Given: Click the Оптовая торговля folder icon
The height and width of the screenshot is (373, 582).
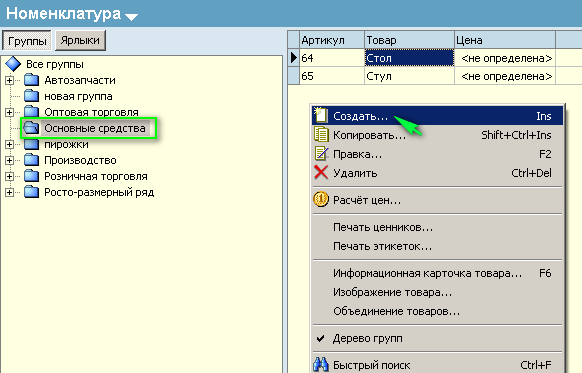Looking at the screenshot, I should (32, 111).
